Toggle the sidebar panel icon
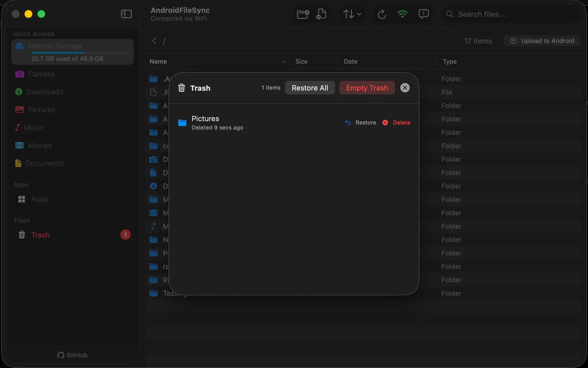 (126, 14)
